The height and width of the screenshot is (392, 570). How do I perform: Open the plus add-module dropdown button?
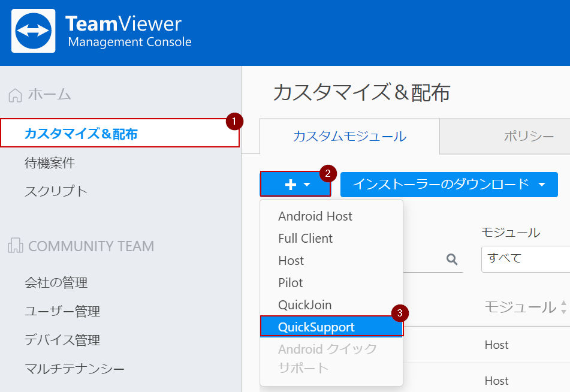(295, 185)
